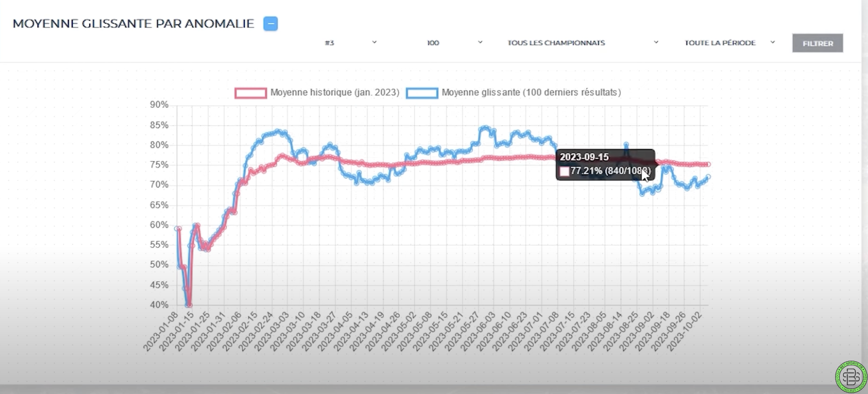Click the Moyenne glissante par anomalie heading

point(133,24)
